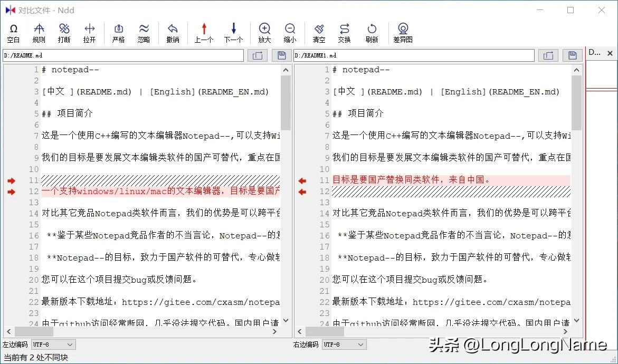Toggle whitespace display with 空白 icon

tap(14, 32)
